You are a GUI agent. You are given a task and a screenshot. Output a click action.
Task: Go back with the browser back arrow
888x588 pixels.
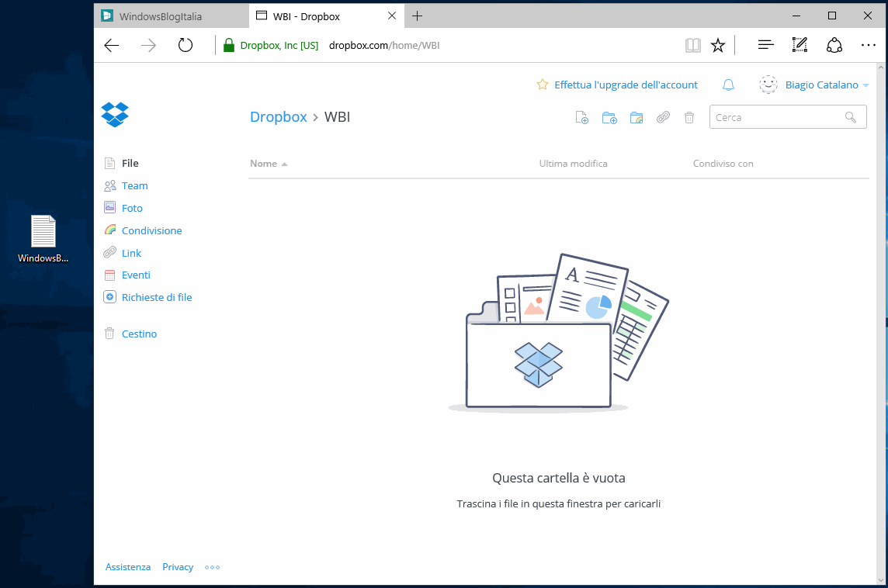tap(112, 45)
